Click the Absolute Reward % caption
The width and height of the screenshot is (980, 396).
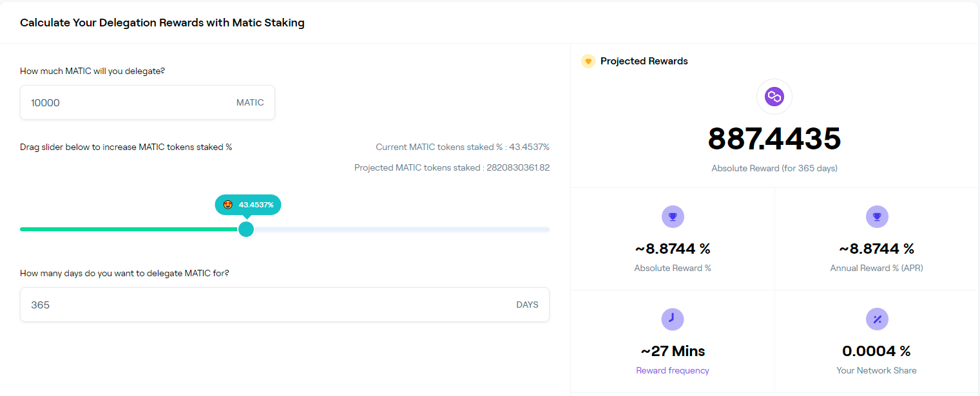click(673, 268)
